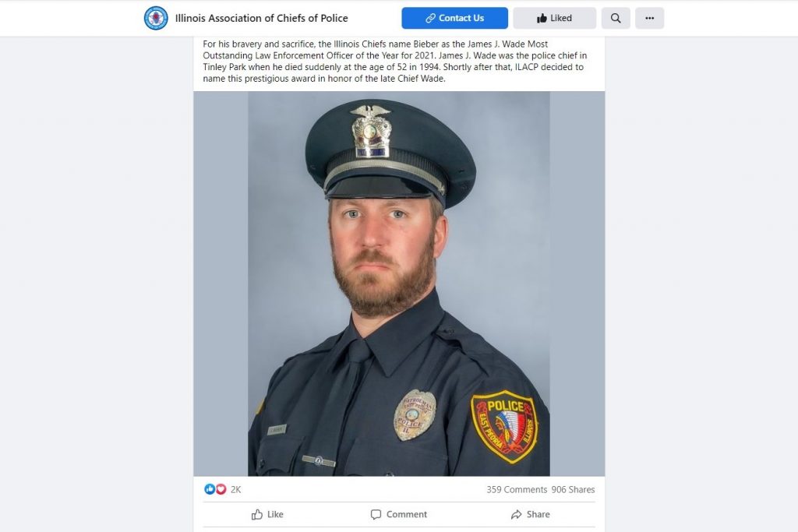This screenshot has height=532, width=798.
Task: Click the Share arrow icon
Action: click(x=516, y=515)
